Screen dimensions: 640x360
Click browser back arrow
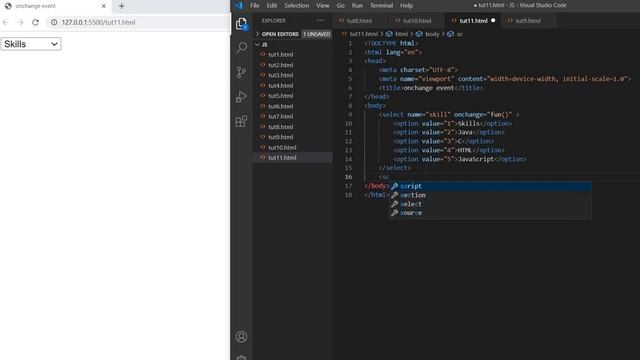coord(6,22)
